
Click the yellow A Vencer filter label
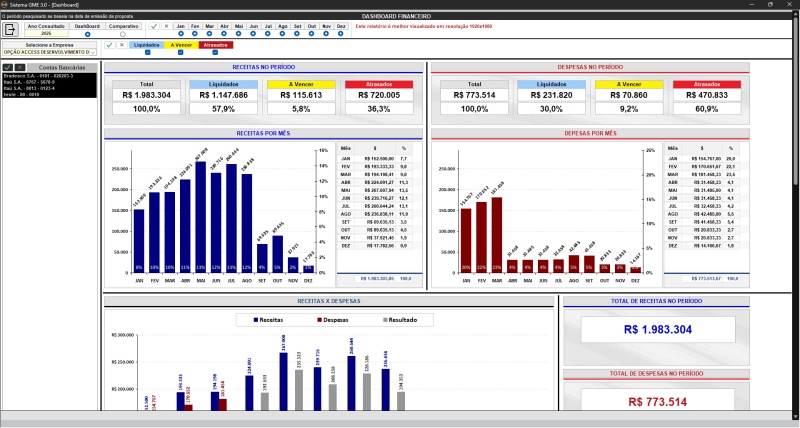181,45
